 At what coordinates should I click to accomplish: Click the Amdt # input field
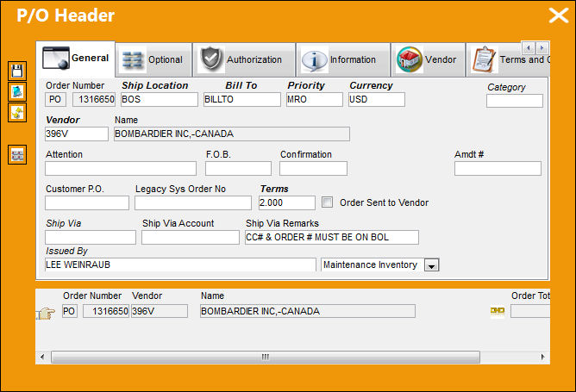point(498,169)
